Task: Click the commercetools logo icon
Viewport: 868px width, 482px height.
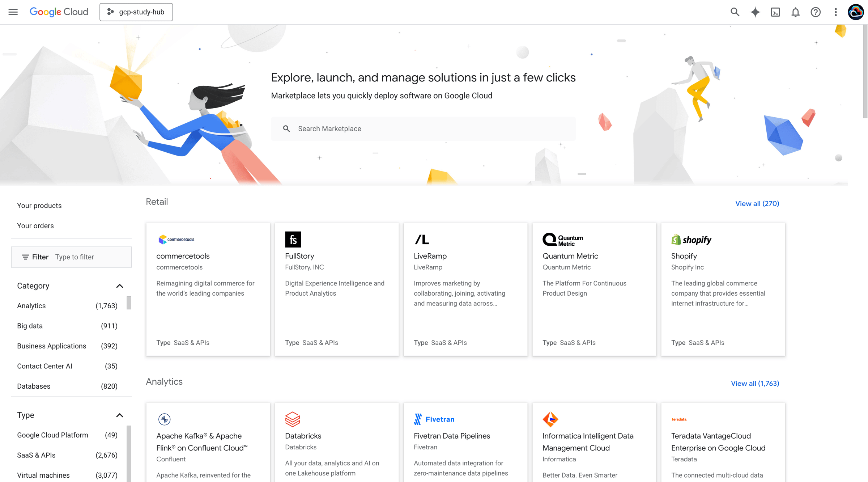Action: (x=176, y=239)
